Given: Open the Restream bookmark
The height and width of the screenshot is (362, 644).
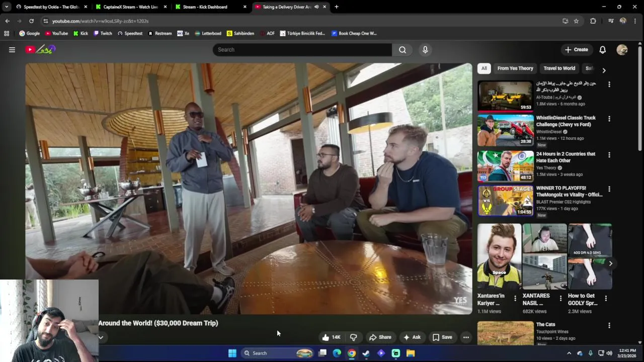Looking at the screenshot, I should pos(159,33).
